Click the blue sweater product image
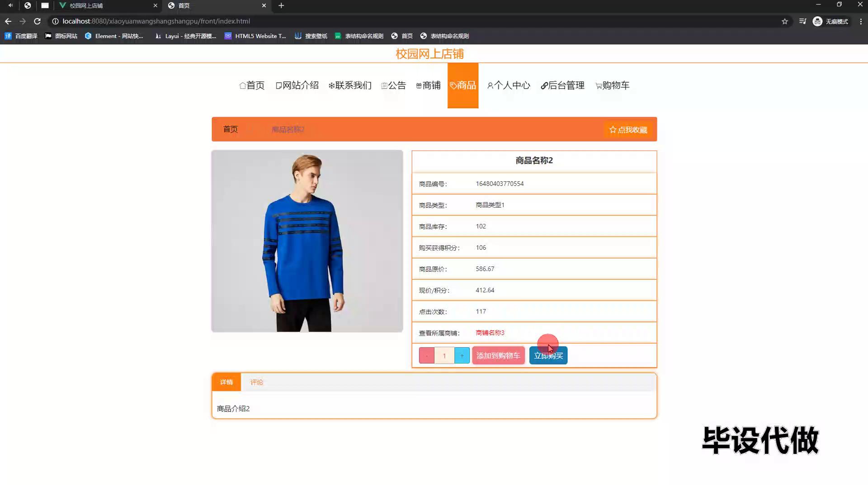The width and height of the screenshot is (868, 485). (x=307, y=241)
